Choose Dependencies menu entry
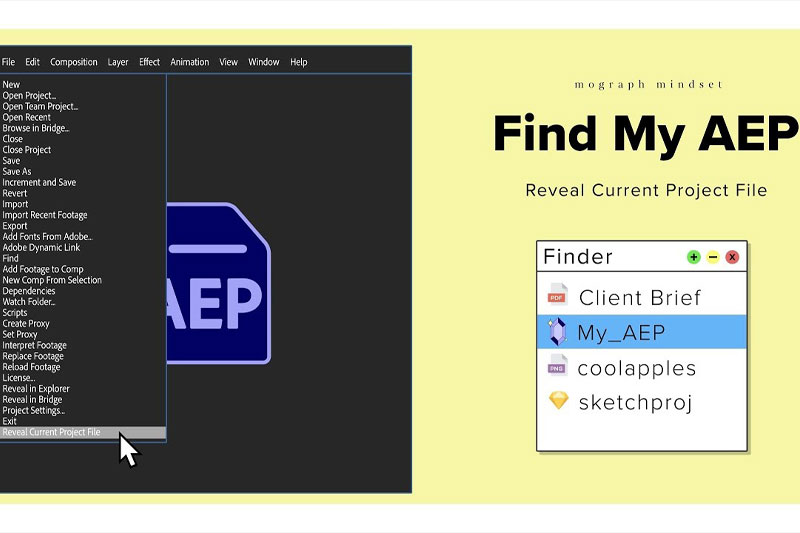This screenshot has width=800, height=533. 29,291
